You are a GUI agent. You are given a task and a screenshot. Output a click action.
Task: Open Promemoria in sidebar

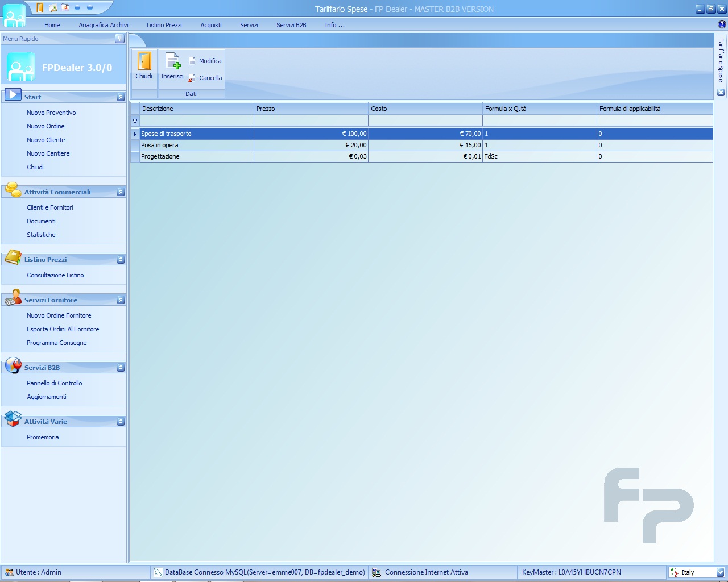point(43,437)
